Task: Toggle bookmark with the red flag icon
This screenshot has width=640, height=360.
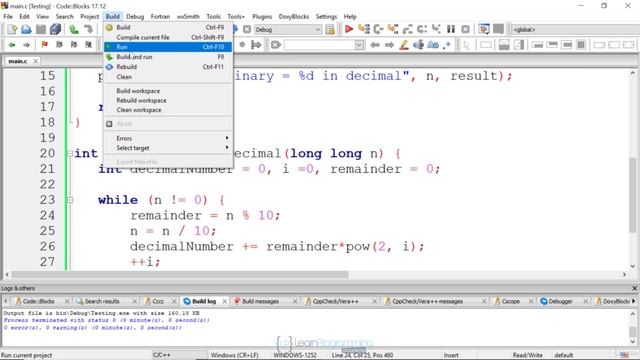Action: tap(44, 44)
